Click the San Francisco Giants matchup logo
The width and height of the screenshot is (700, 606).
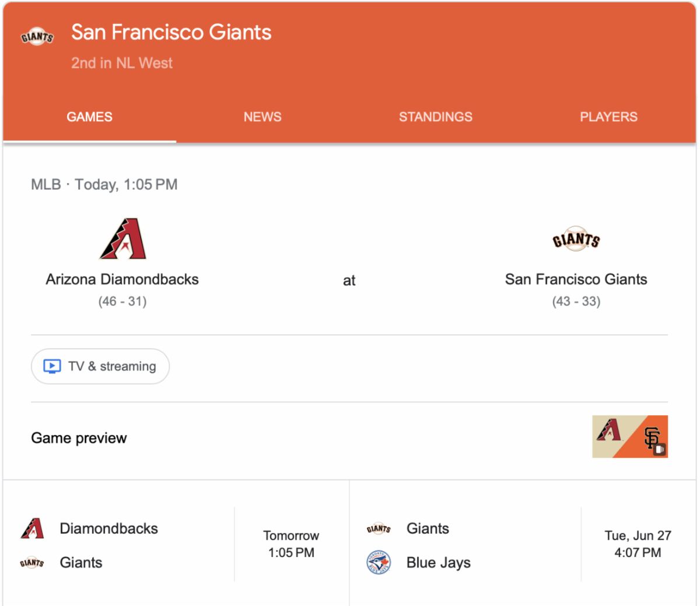point(576,239)
